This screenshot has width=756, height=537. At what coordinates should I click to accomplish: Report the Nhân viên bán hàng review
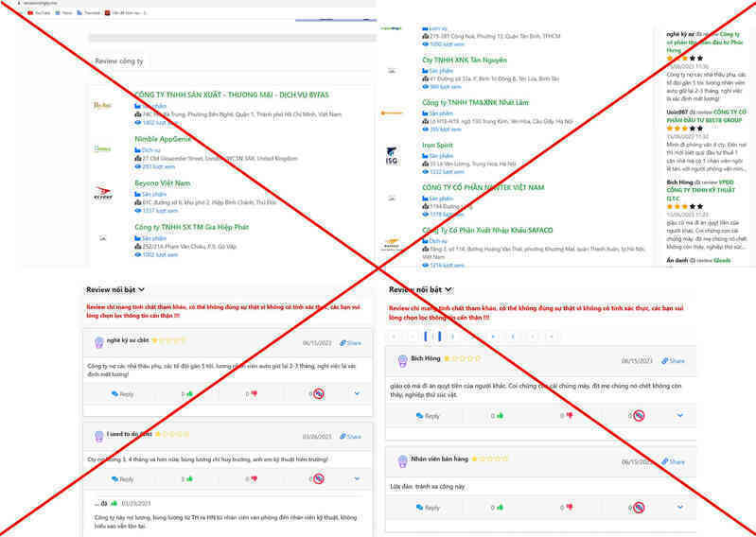[639, 507]
